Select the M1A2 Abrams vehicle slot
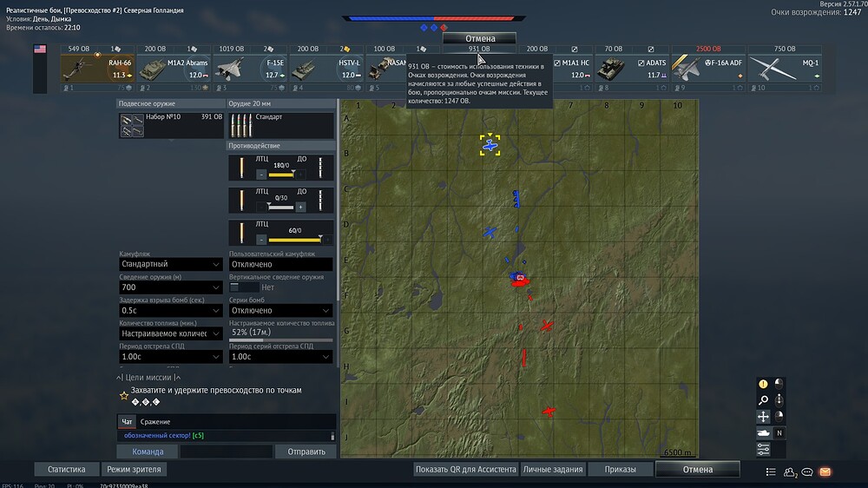 click(174, 68)
